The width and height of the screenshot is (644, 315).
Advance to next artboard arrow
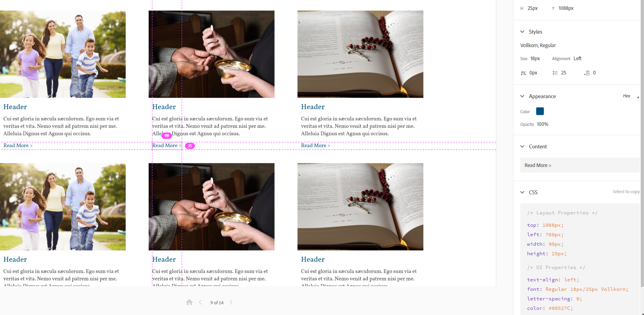coord(231,302)
